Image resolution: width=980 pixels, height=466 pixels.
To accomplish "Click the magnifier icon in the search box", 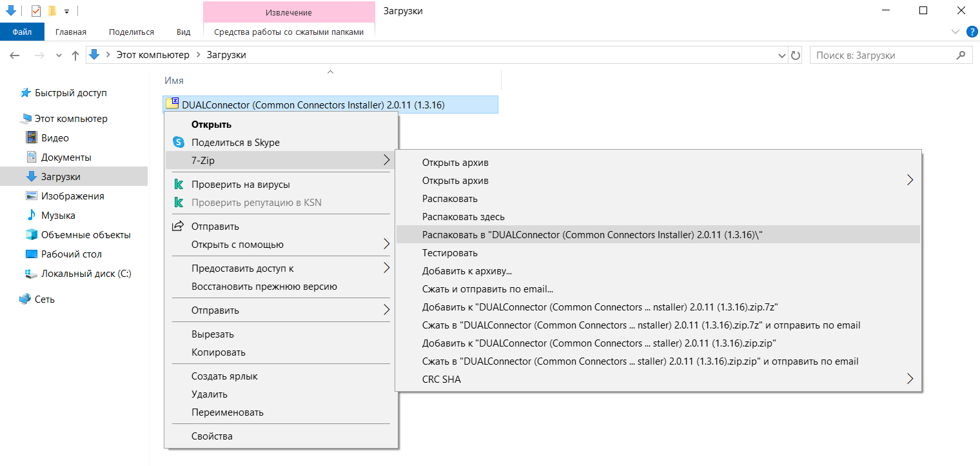I will pyautogui.click(x=961, y=56).
